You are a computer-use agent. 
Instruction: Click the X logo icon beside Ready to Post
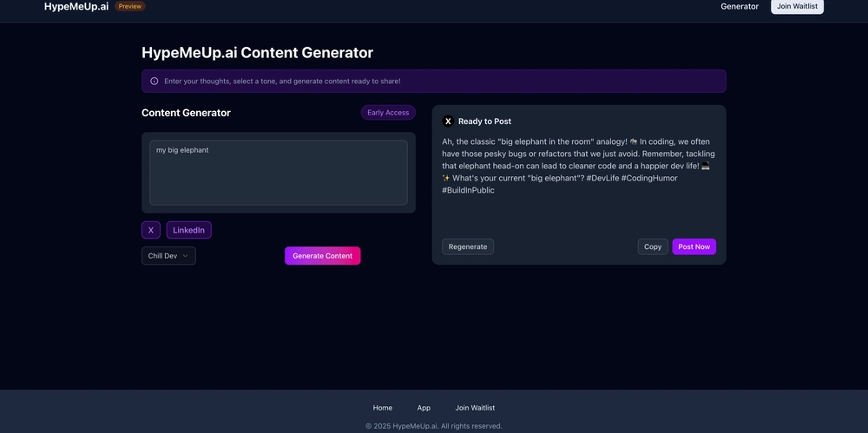pyautogui.click(x=448, y=121)
